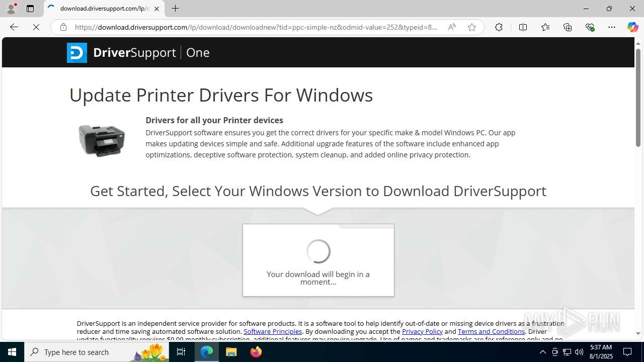
Task: Open Task View on taskbar
Action: pos(181,352)
